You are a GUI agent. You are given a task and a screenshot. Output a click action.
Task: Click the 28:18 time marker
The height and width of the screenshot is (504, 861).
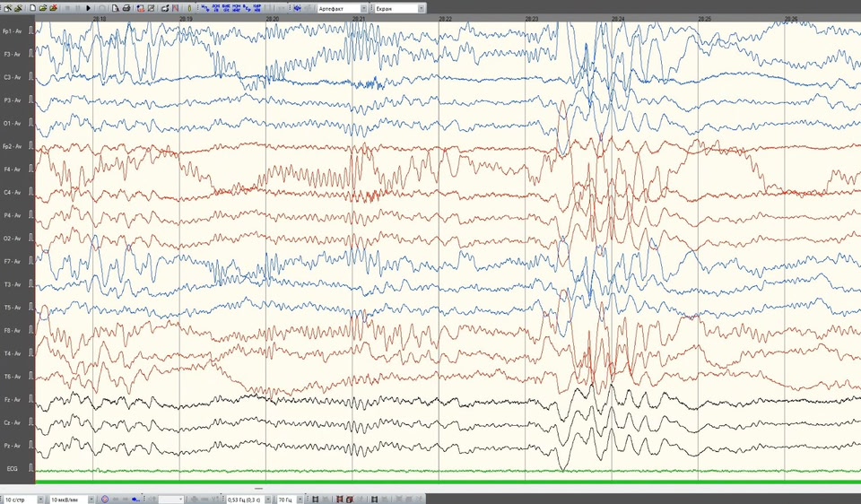tap(100, 19)
